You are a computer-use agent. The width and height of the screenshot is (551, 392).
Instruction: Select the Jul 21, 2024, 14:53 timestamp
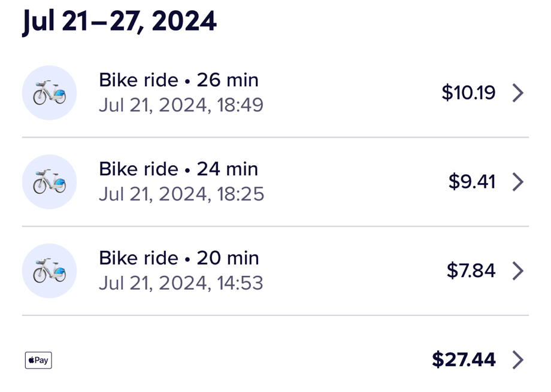coord(181,283)
